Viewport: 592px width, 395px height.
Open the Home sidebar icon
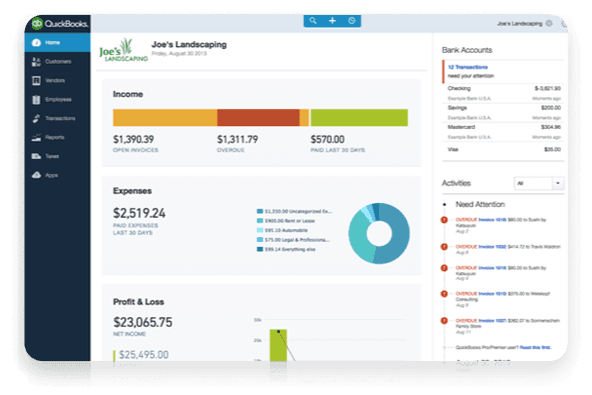coord(36,43)
